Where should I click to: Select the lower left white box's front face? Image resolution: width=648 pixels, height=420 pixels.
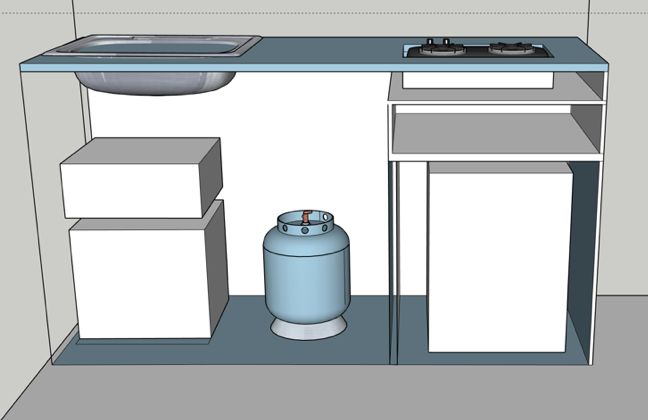(139, 282)
